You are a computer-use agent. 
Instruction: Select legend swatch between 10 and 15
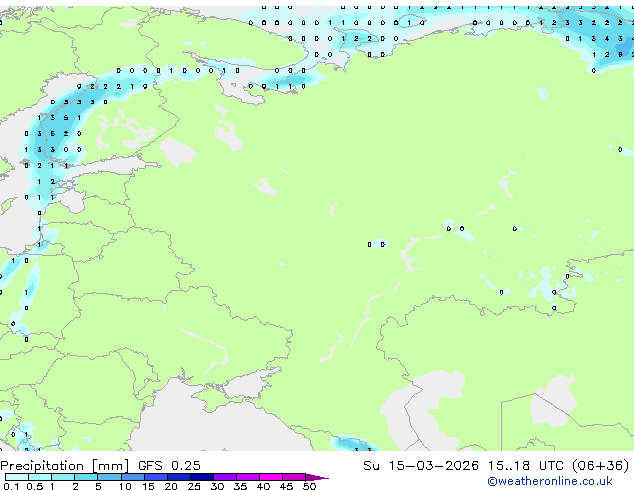tap(133, 477)
